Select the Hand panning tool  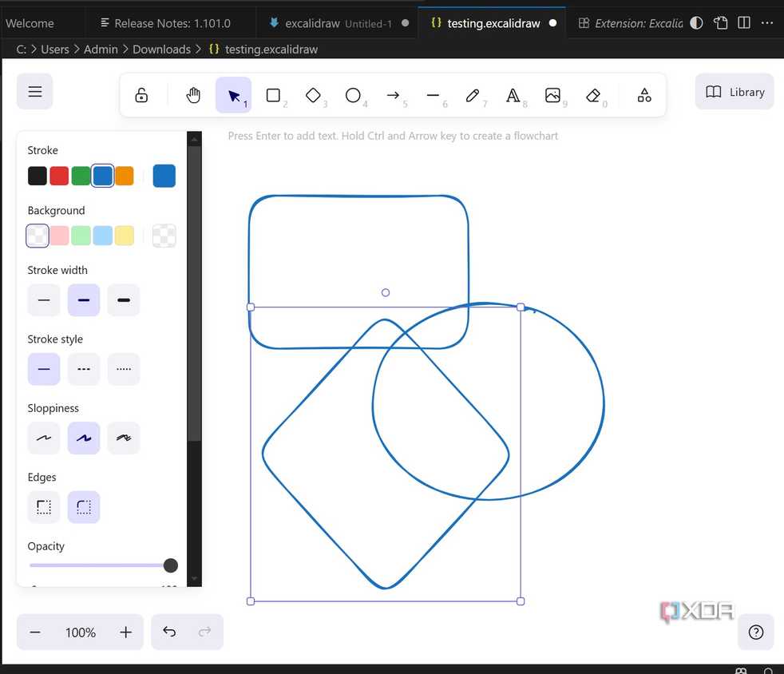(x=193, y=95)
